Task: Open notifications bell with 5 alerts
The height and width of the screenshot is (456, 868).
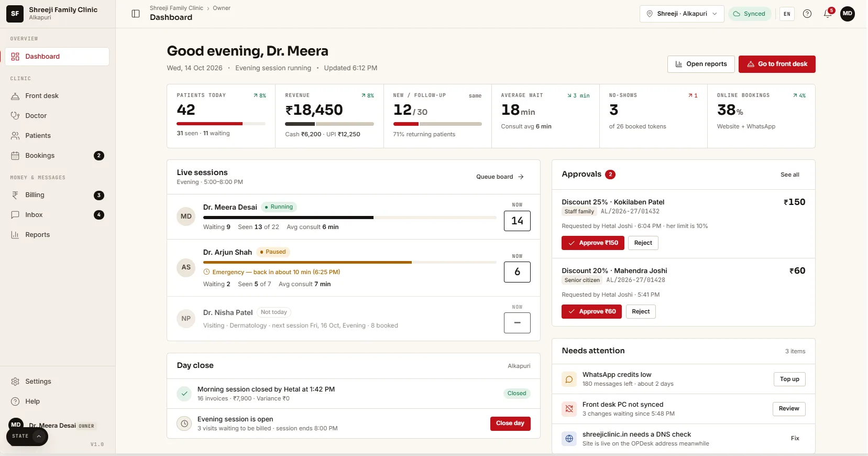Action: 828,14
